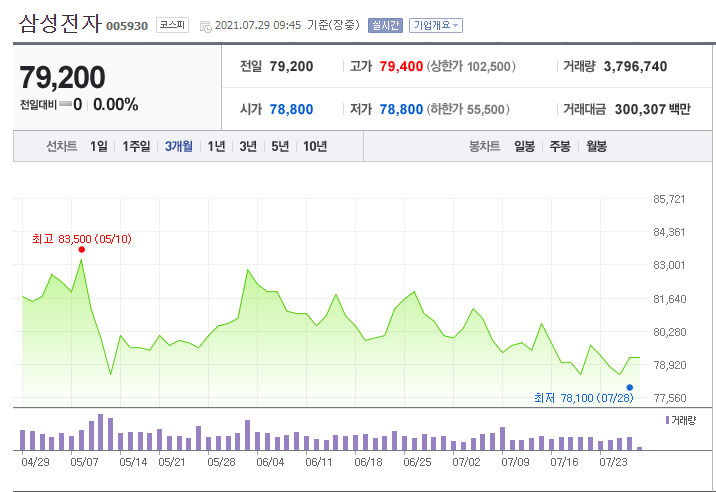Screen dimensions: 716x492
Task: Click the 삼성전자 stock name title
Action: [60, 23]
